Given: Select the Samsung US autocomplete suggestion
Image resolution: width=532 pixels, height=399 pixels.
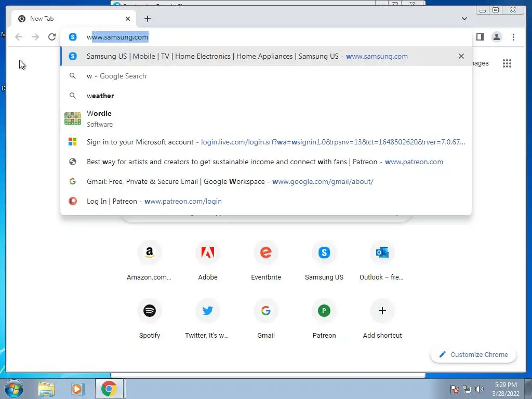Looking at the screenshot, I should [x=266, y=56].
